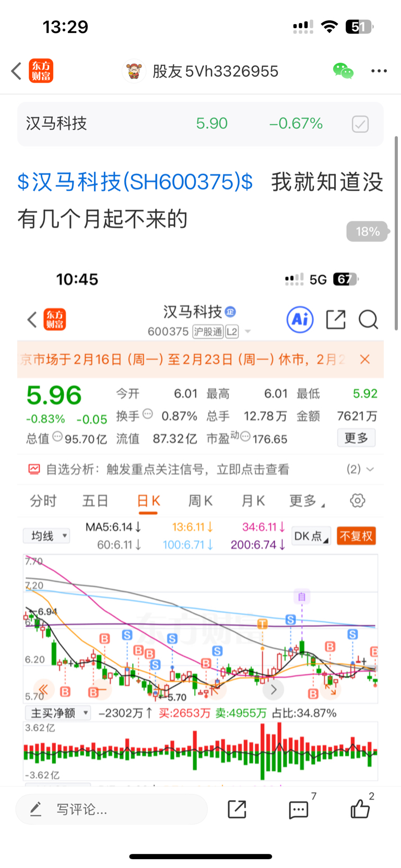The image size is (401, 868).
Task: Open the 均线 indicator dropdown
Action: tap(46, 536)
